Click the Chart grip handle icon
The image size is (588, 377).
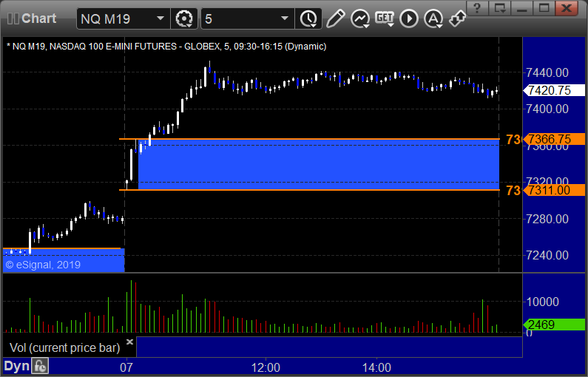(13, 18)
